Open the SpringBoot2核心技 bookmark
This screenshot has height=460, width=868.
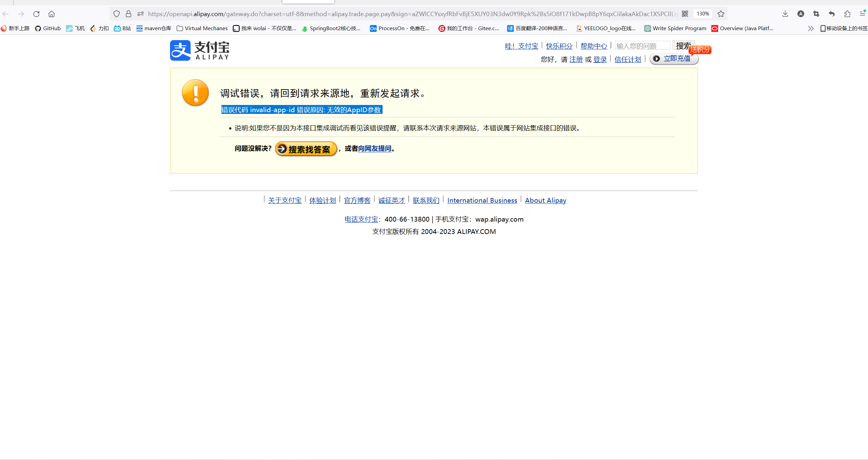click(331, 28)
